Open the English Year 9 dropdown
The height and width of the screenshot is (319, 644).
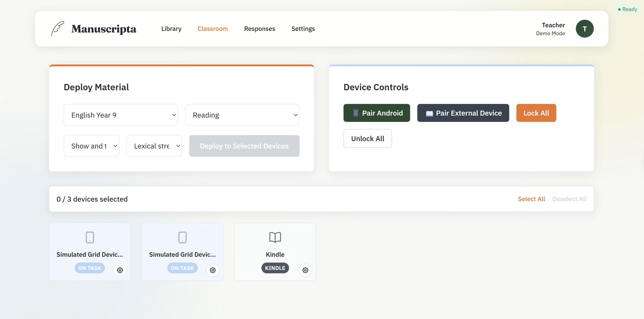121,115
